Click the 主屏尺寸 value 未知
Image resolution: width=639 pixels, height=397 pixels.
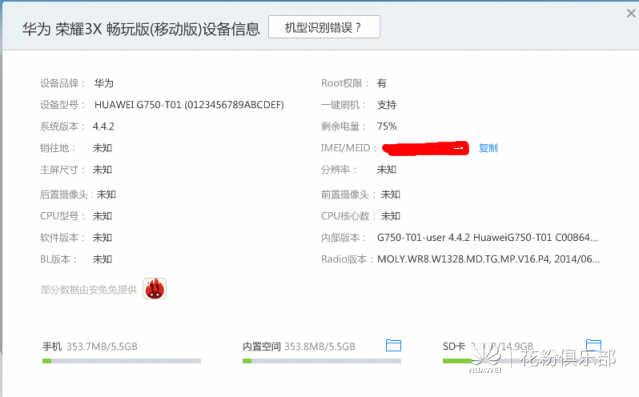coord(102,170)
